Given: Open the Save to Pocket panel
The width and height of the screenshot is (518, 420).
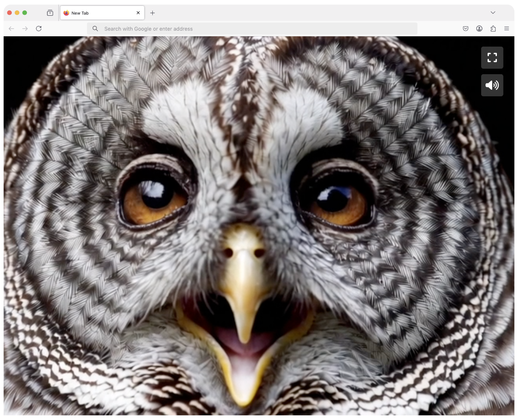Looking at the screenshot, I should (x=466, y=29).
